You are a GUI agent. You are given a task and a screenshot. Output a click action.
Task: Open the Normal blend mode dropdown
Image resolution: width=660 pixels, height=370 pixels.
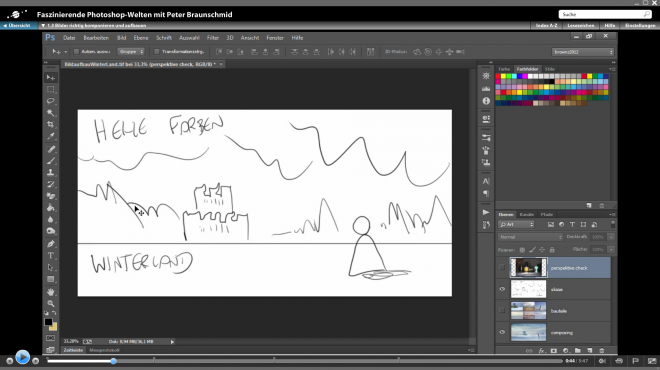pyautogui.click(x=530, y=237)
